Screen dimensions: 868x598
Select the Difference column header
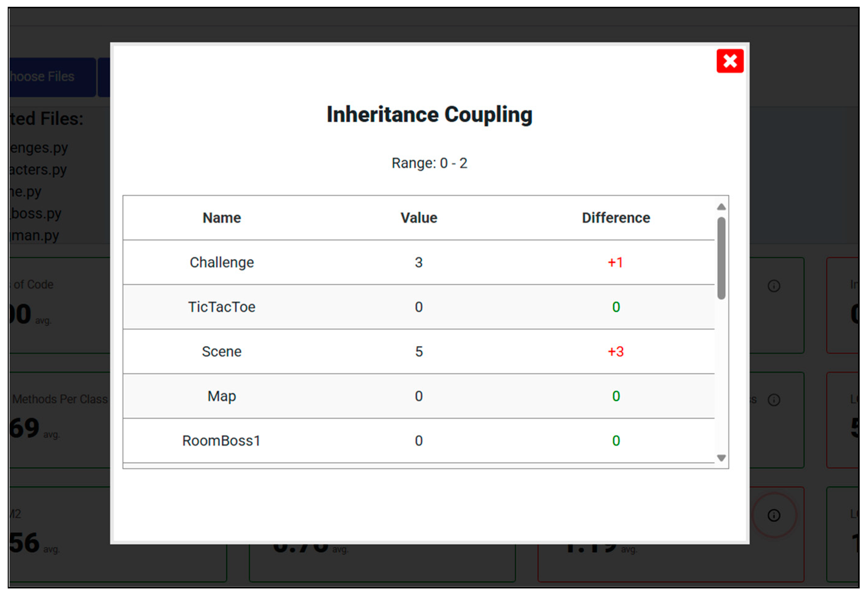(615, 218)
